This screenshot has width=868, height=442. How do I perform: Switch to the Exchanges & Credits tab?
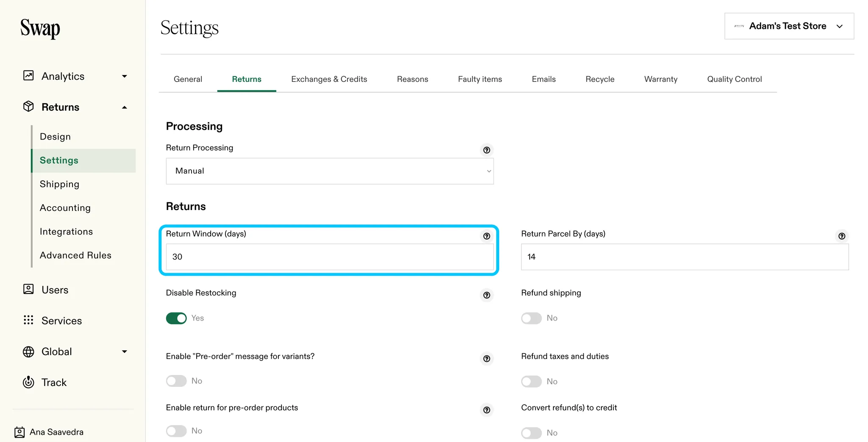click(329, 79)
